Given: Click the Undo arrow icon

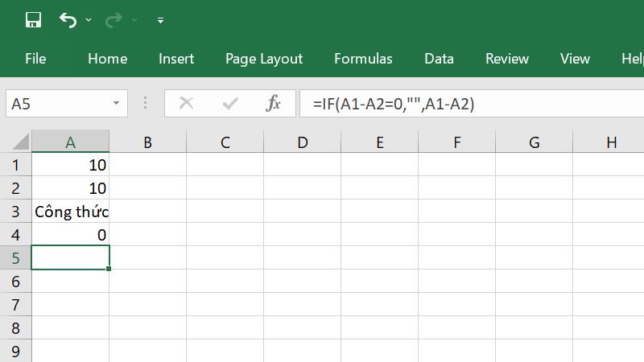Looking at the screenshot, I should tap(68, 19).
